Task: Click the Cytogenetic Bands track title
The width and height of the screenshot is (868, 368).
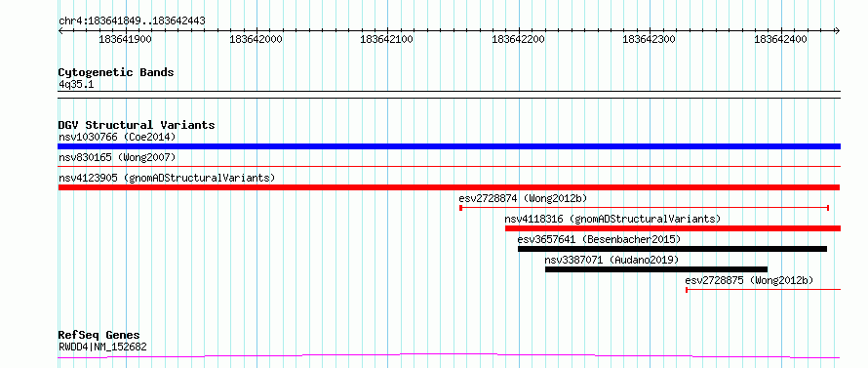Action: pos(116,72)
